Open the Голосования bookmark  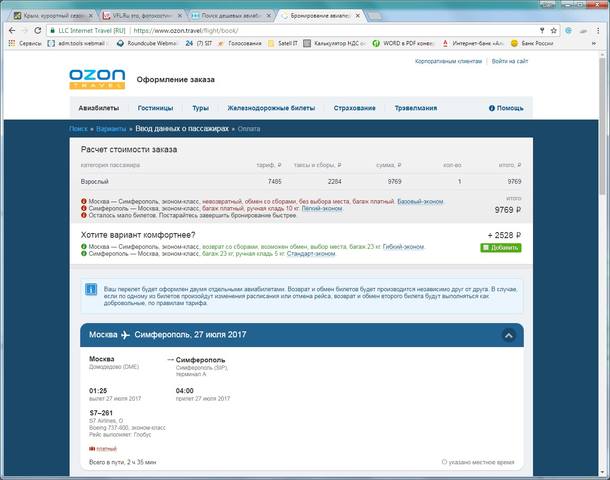point(240,43)
